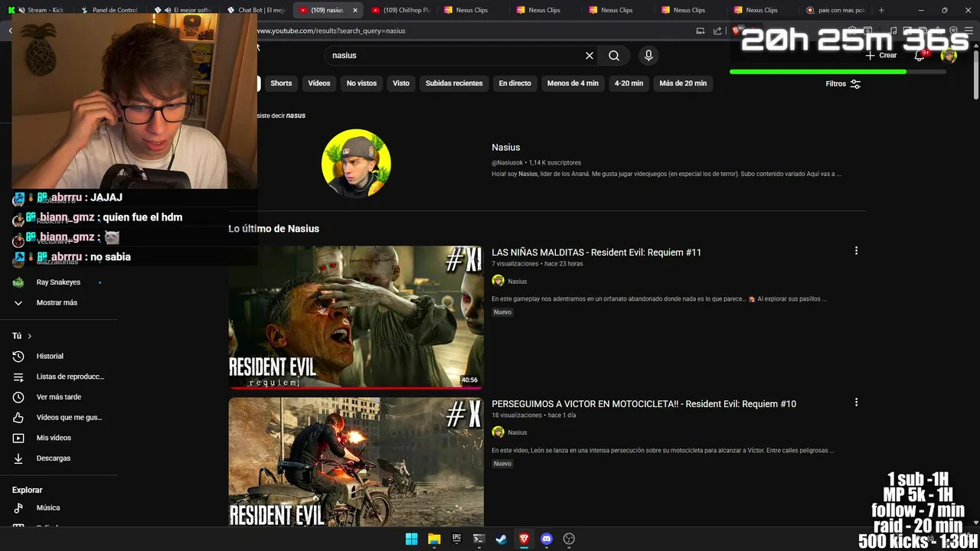Expand the Tú section chevron
Image resolution: width=980 pixels, height=551 pixels.
point(30,336)
